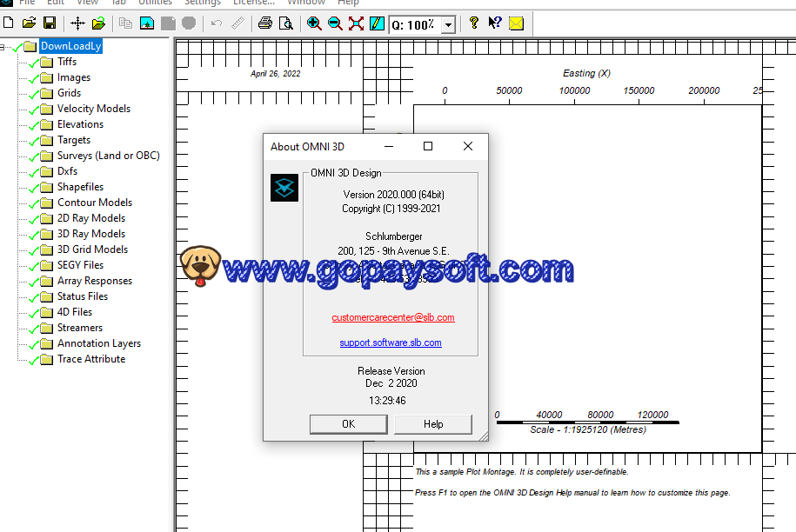796x532 pixels.
Task: Select the 3D Grid Models tree item
Action: pyautogui.click(x=92, y=249)
